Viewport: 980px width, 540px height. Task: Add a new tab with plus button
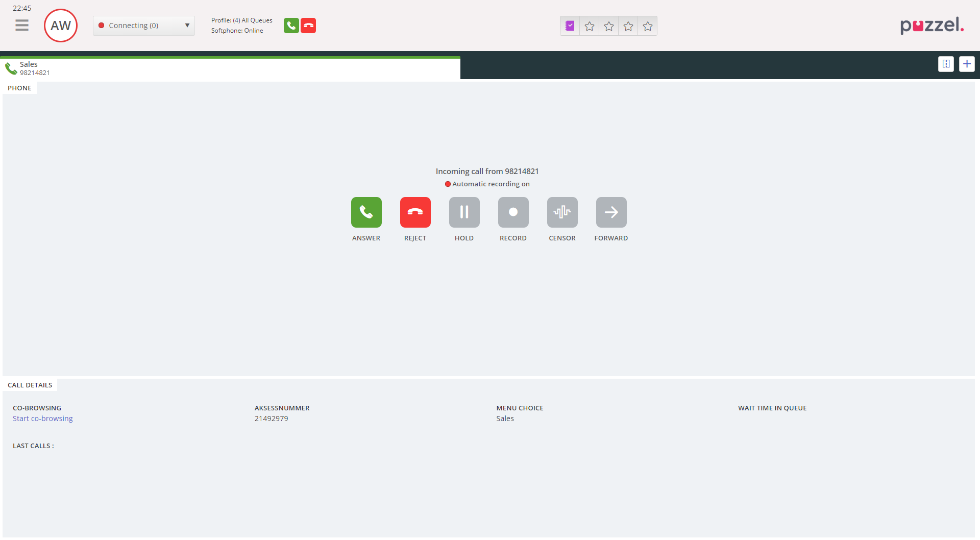point(967,64)
